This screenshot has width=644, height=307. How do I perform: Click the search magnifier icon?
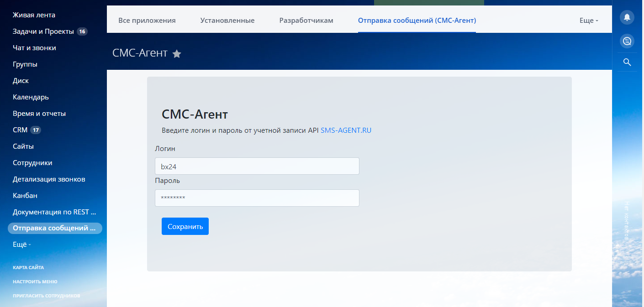(x=627, y=62)
